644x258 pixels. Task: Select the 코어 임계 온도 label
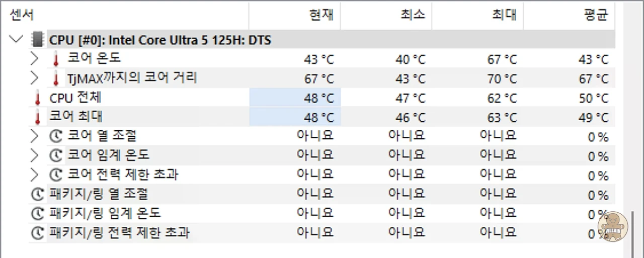coord(109,155)
